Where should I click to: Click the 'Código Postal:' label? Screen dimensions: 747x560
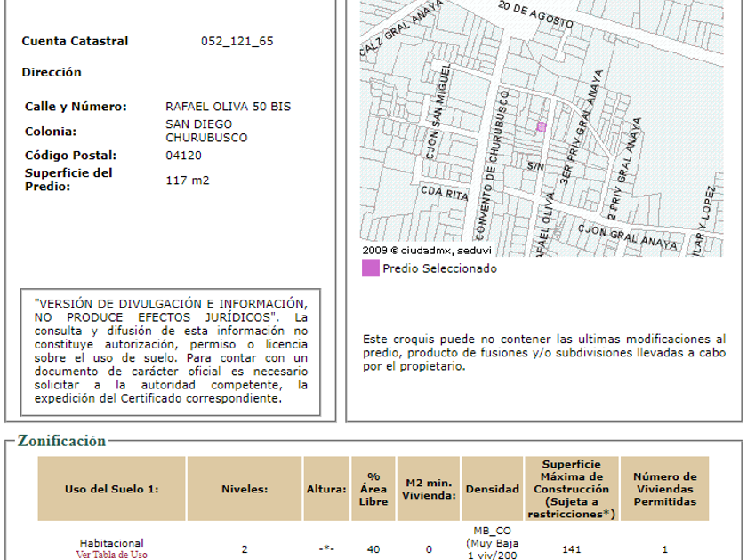(70, 156)
